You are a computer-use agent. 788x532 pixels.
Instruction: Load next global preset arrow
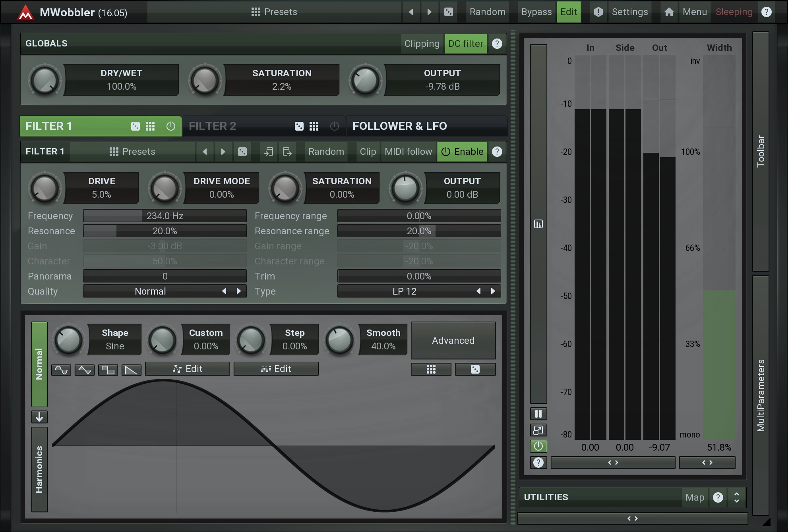(x=429, y=12)
